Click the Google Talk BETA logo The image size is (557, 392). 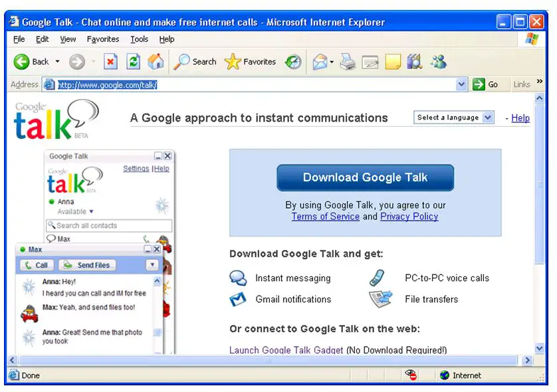[x=56, y=120]
